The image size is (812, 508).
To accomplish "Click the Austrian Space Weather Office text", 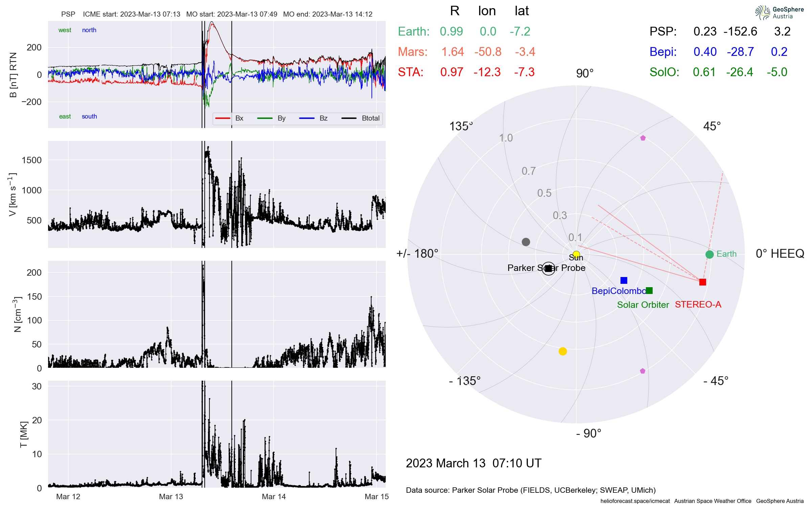I will [x=713, y=501].
